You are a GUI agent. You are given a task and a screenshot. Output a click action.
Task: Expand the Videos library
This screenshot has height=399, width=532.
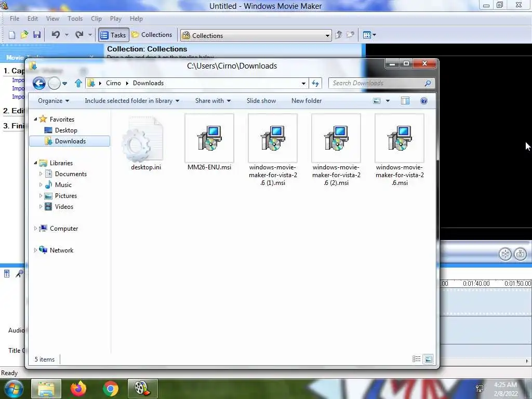(x=41, y=207)
